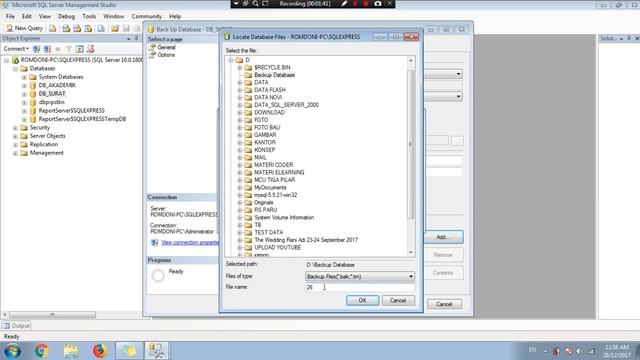Select dbprpstkn database in Object Explorer
Viewport: 640px width, 360px height.
click(51, 102)
